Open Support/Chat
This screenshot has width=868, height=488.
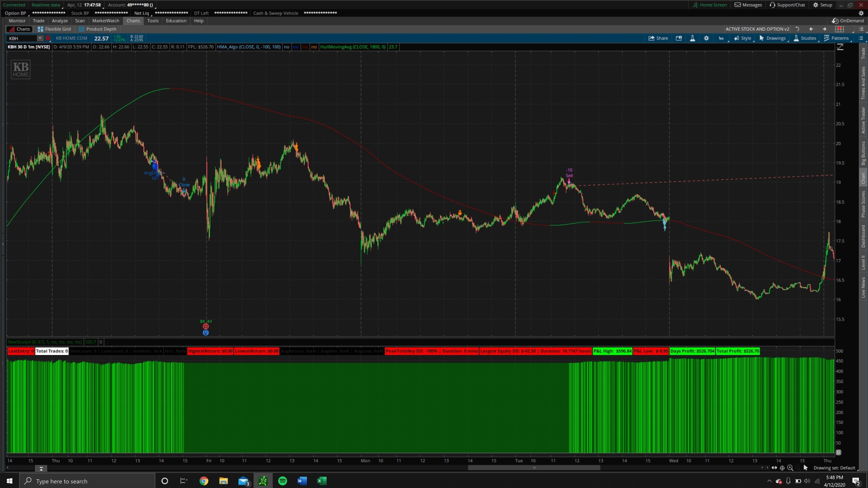(x=787, y=5)
